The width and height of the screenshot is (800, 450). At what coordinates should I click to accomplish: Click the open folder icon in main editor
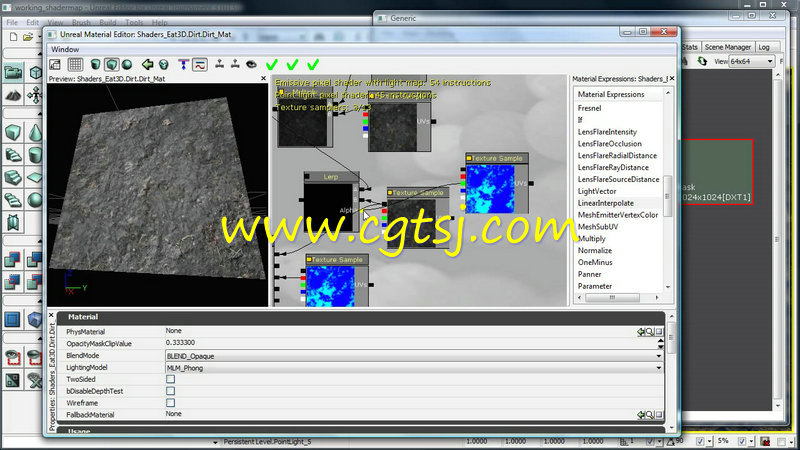point(28,37)
